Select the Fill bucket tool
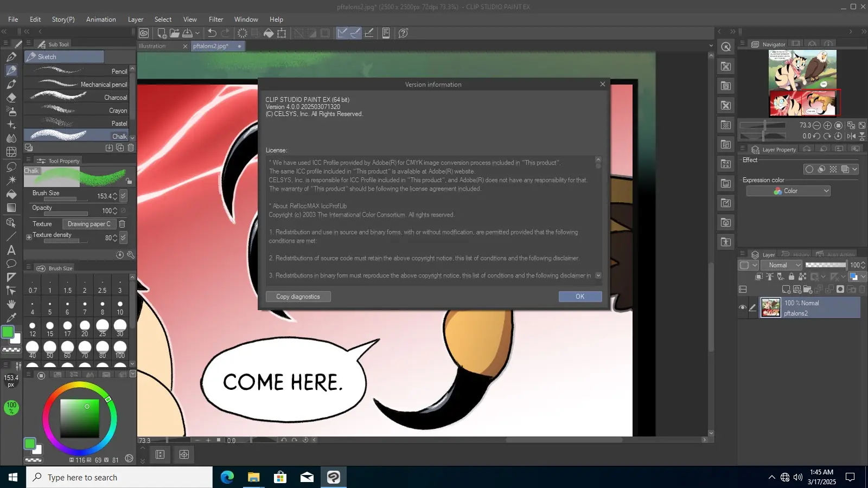This screenshot has height=488, width=868. [11, 194]
